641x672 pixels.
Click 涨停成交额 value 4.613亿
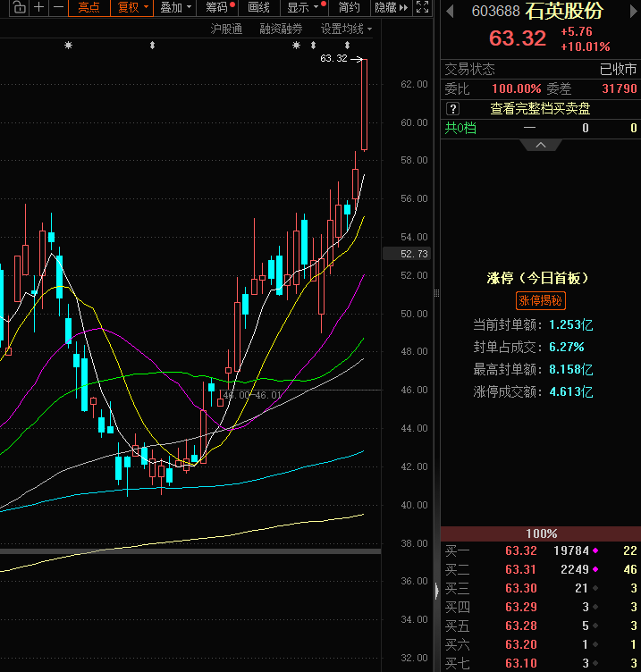(x=571, y=391)
